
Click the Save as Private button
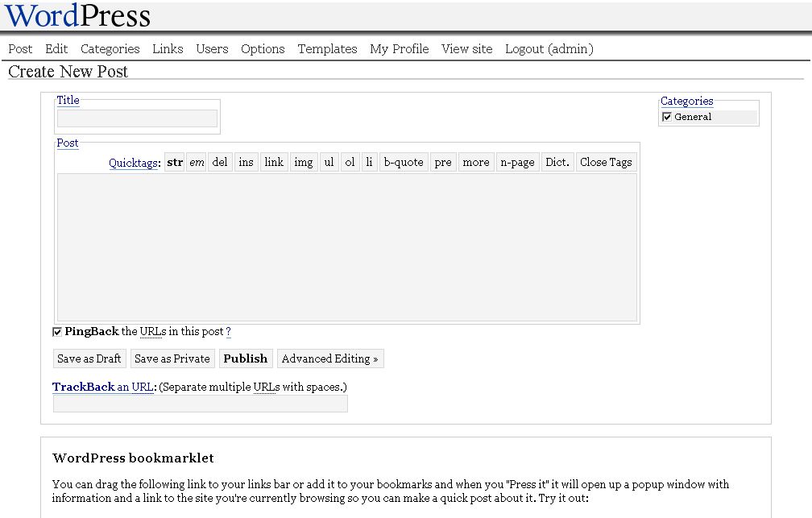pyautogui.click(x=172, y=358)
